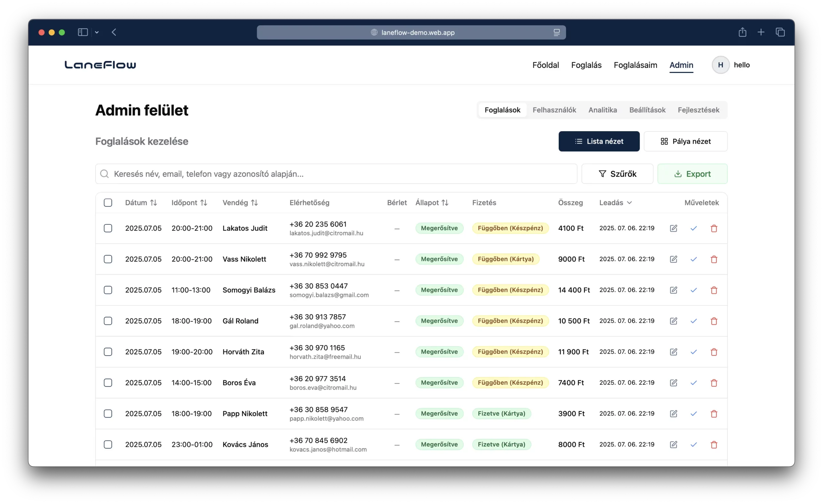Click the checkmark icon for Papp Nikolett's booking
Screen dimensions: 823x504
tap(693, 414)
